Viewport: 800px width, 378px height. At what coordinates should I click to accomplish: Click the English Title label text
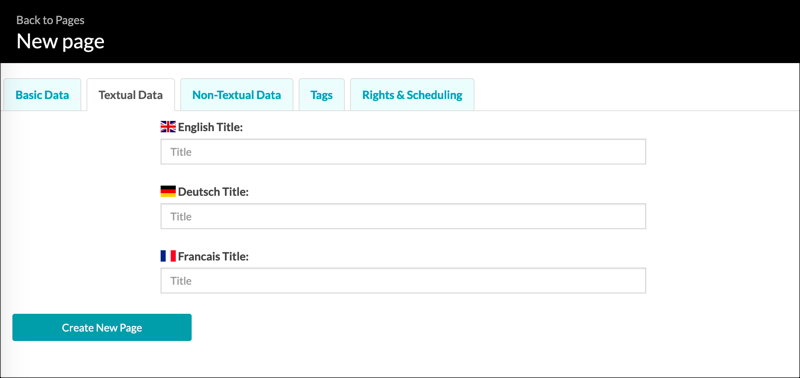210,127
